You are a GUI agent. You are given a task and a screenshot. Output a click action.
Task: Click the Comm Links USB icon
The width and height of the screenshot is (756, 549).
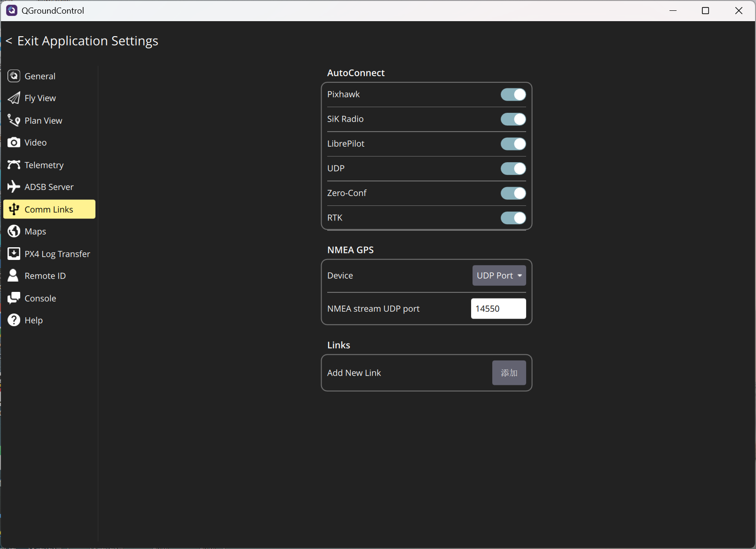tap(14, 209)
